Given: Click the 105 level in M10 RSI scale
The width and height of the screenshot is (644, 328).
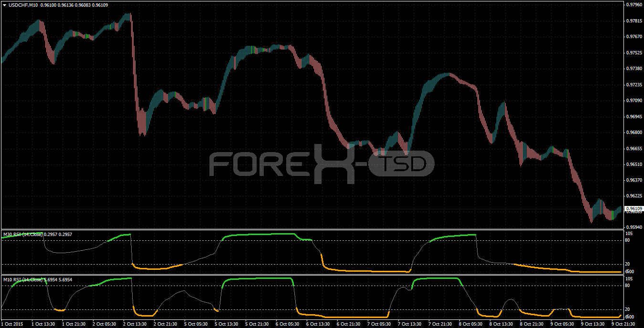Looking at the screenshot, I should [x=629, y=279].
